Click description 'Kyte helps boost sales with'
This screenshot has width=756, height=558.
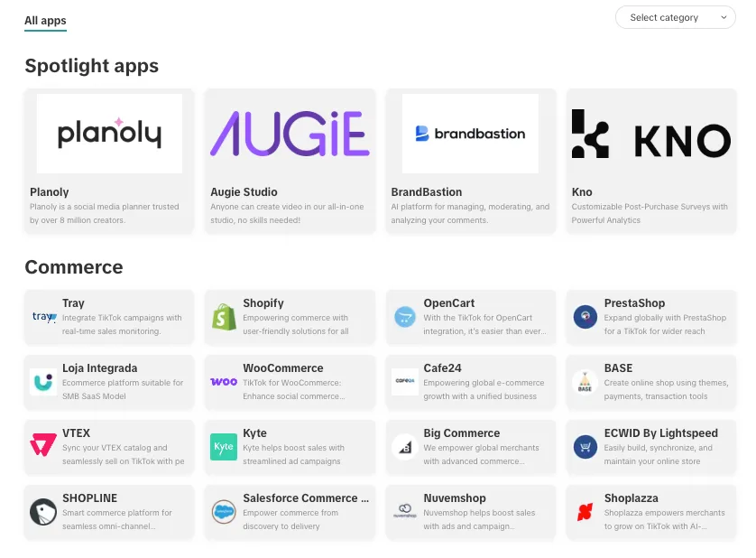293,448
